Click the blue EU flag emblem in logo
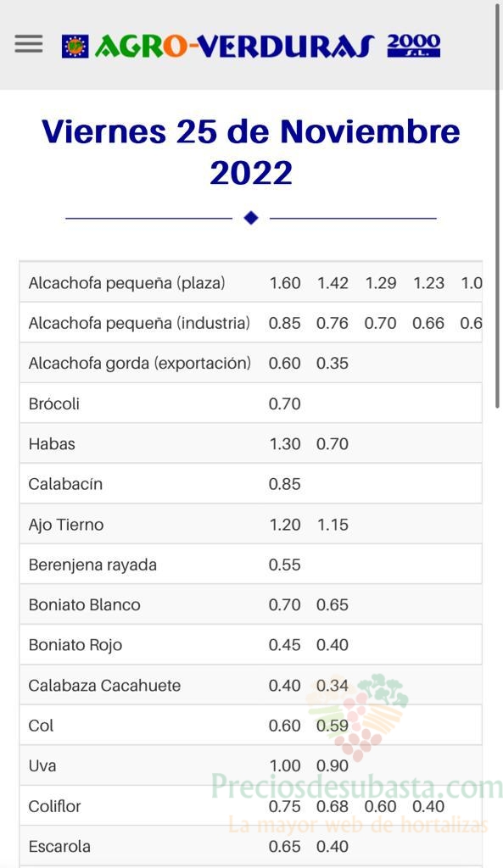The image size is (503, 868). pos(75,47)
